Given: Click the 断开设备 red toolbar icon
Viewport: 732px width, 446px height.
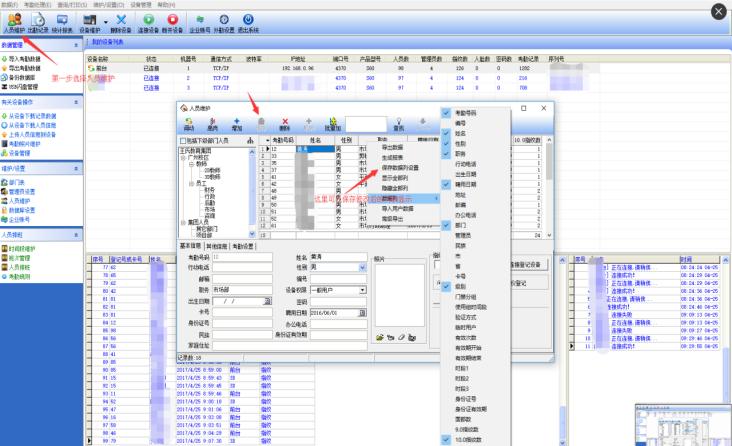Looking at the screenshot, I should (173, 19).
